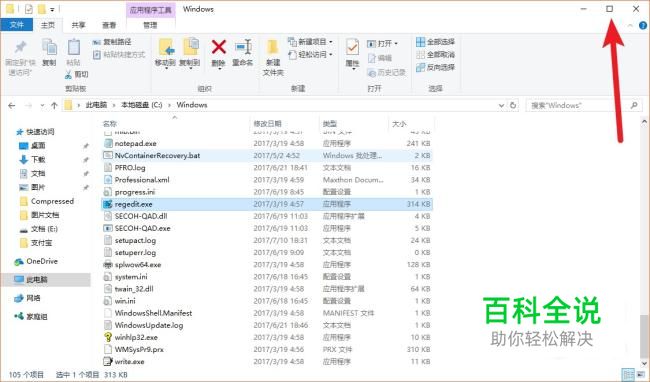The image size is (650, 382).
Task: Create a New folder (新建文件夹)
Action: (273, 57)
